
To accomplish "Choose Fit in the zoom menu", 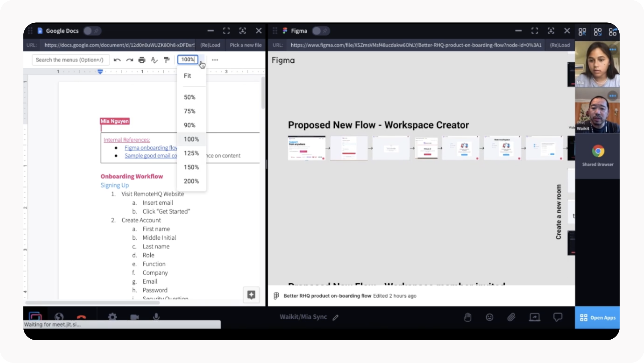I will pos(187,76).
